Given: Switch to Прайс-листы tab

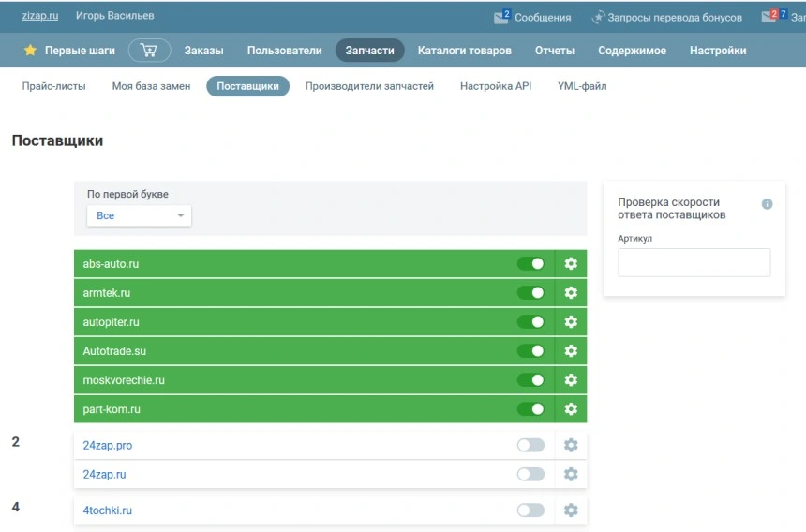Looking at the screenshot, I should (x=54, y=86).
